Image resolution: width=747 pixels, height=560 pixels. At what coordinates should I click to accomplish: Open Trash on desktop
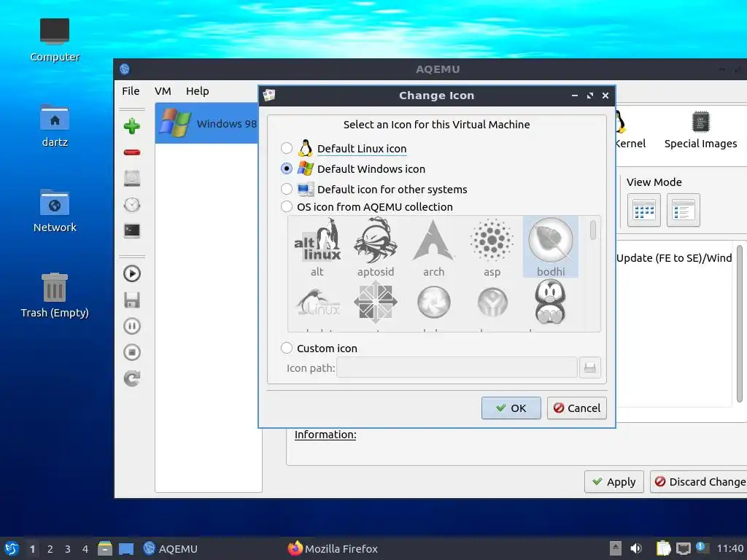click(55, 296)
